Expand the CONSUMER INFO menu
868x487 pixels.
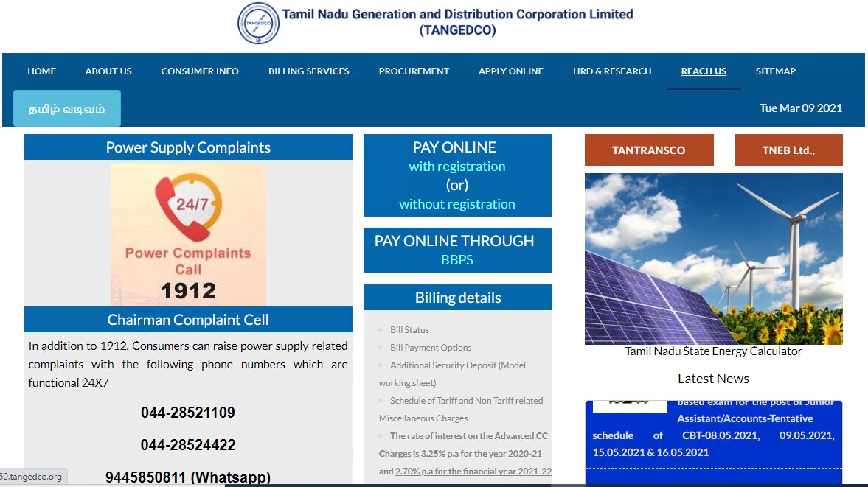(200, 71)
